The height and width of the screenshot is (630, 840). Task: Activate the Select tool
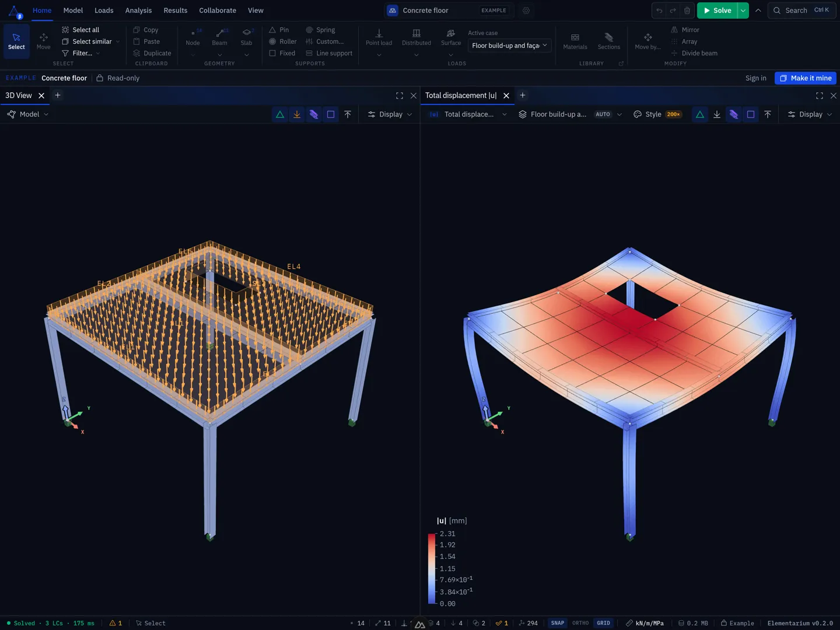click(x=16, y=41)
